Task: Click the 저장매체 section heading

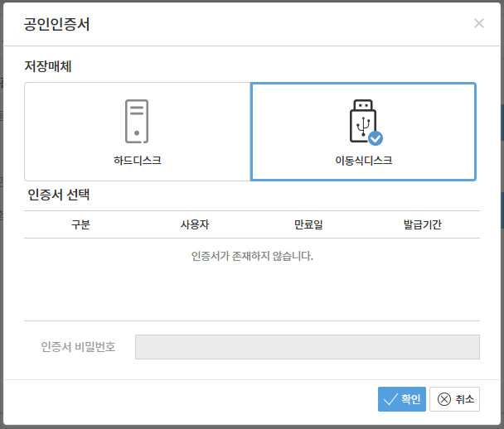Action: (x=48, y=66)
